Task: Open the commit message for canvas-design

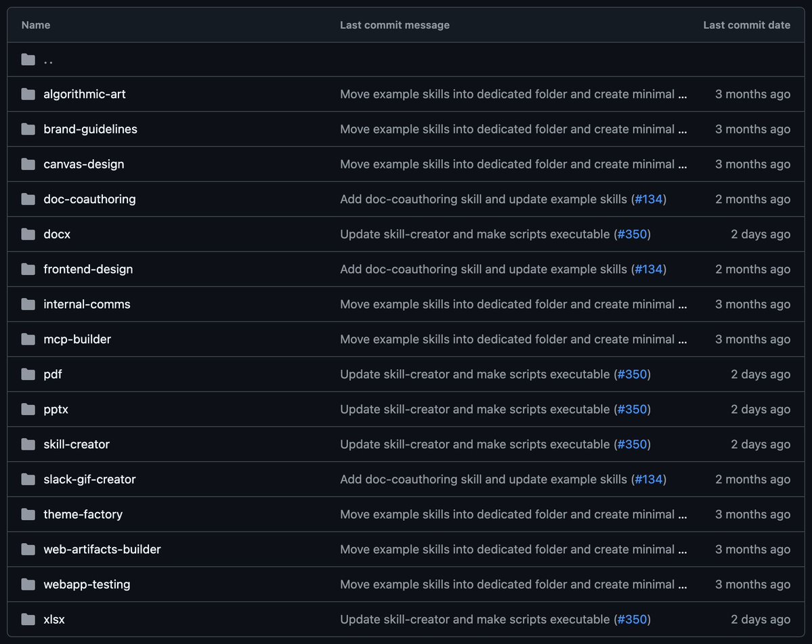Action: click(x=507, y=164)
